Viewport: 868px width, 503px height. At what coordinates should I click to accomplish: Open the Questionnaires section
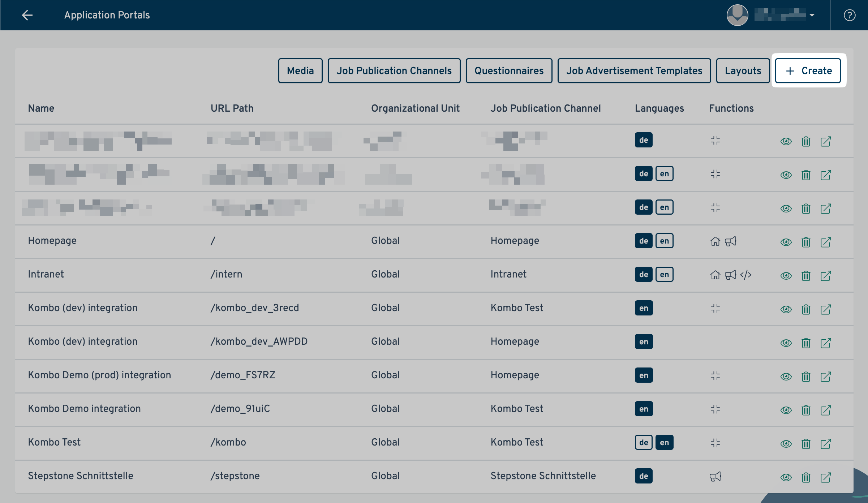click(509, 71)
